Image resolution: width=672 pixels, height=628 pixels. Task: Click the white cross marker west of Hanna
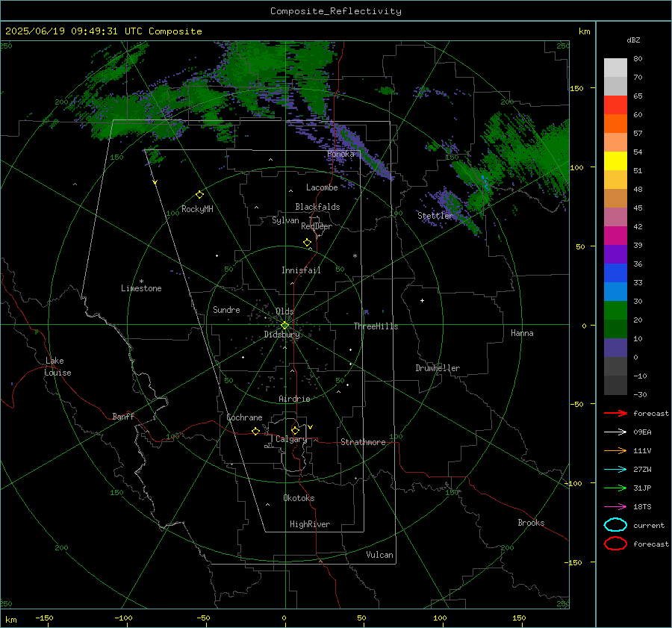(422, 300)
